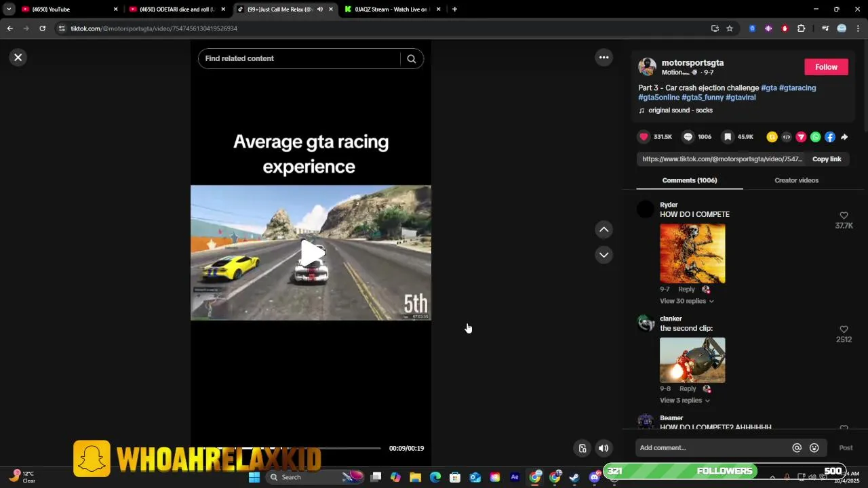Screen dimensions: 868x488
Task: Open more share options arrow
Action: point(844,137)
